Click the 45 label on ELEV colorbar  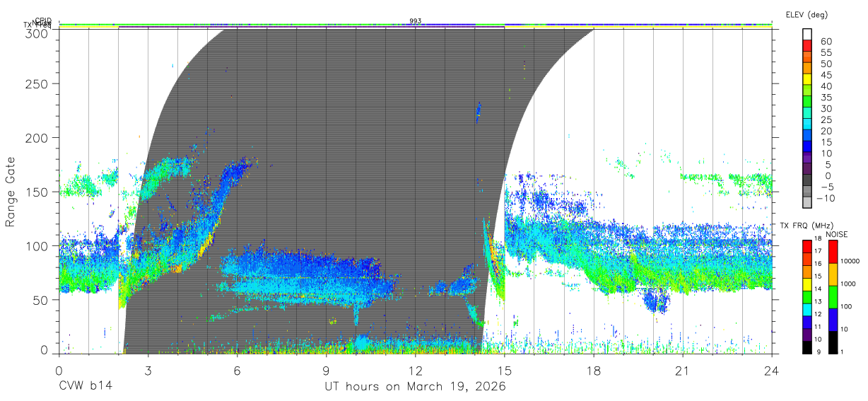point(826,75)
